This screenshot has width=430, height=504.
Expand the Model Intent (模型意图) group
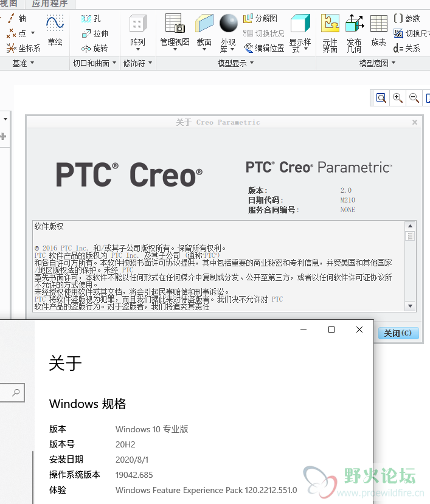[377, 63]
